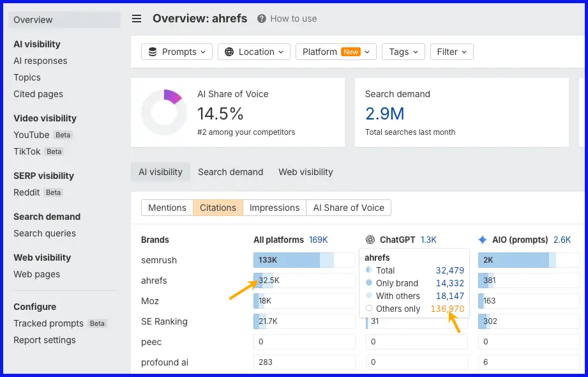This screenshot has width=588, height=377.
Task: Click the With others 18,147 value
Action: coord(450,296)
